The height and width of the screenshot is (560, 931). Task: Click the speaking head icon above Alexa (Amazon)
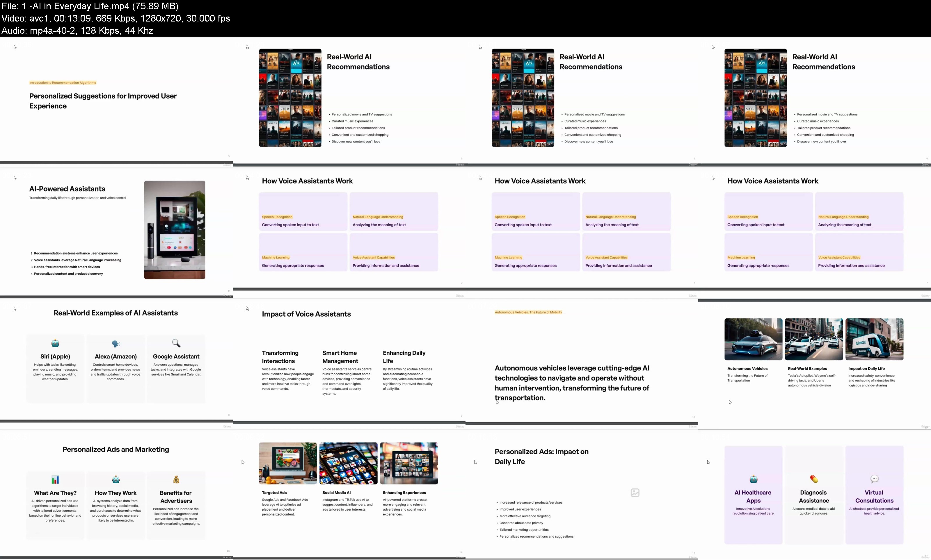[116, 343]
